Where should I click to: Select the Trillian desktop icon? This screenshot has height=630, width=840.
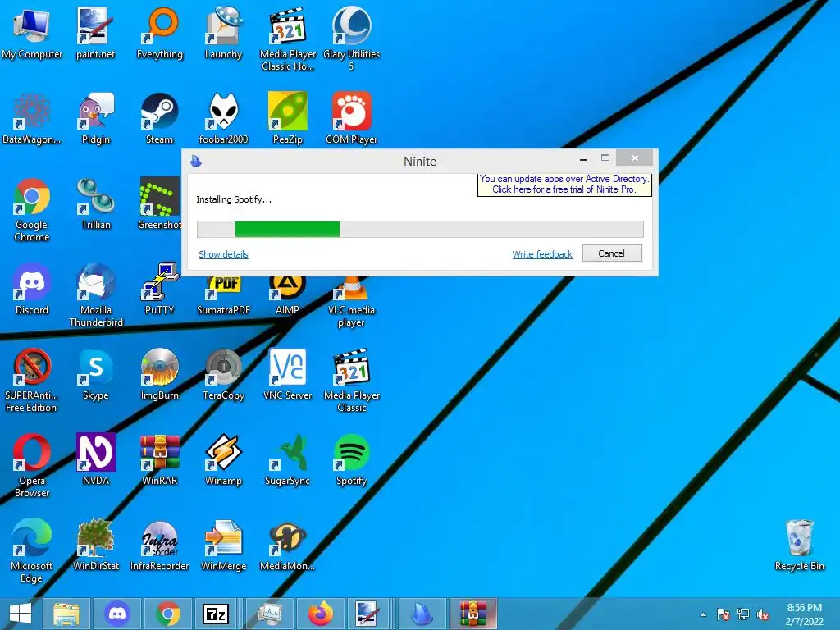click(x=95, y=204)
